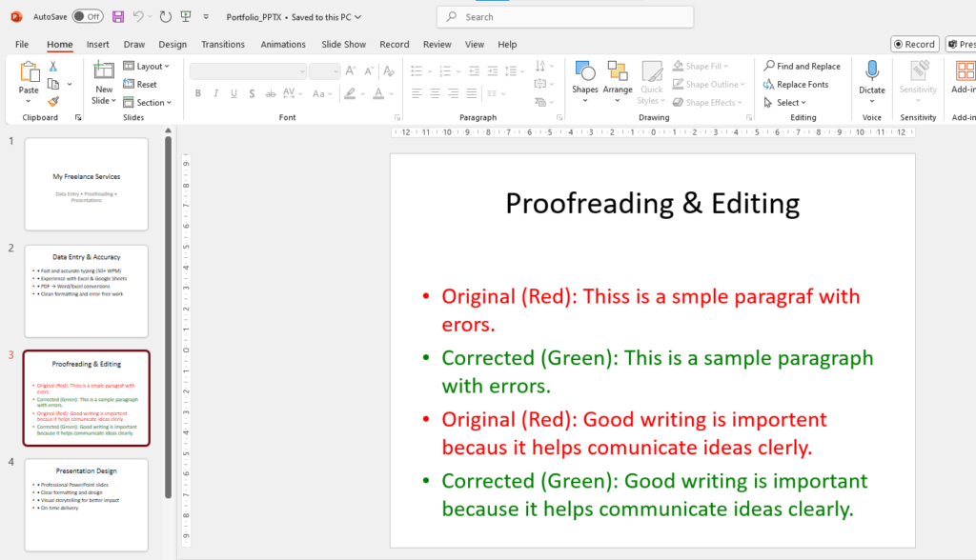Click Find and Replace

pyautogui.click(x=803, y=66)
